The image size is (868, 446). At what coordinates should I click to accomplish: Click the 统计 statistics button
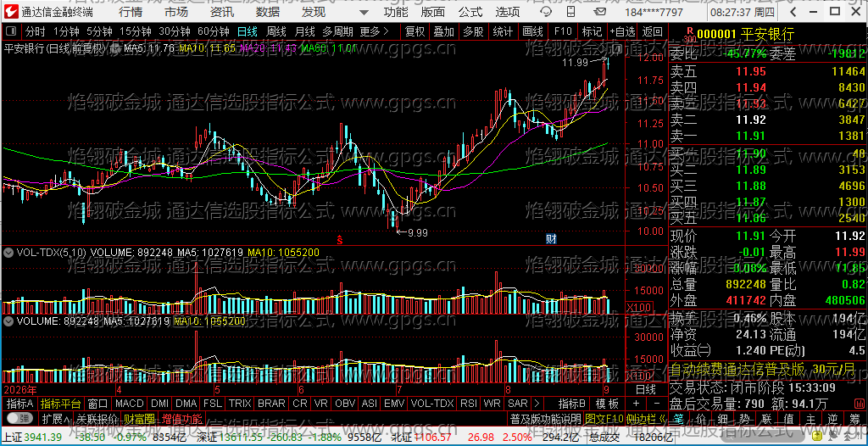point(503,31)
